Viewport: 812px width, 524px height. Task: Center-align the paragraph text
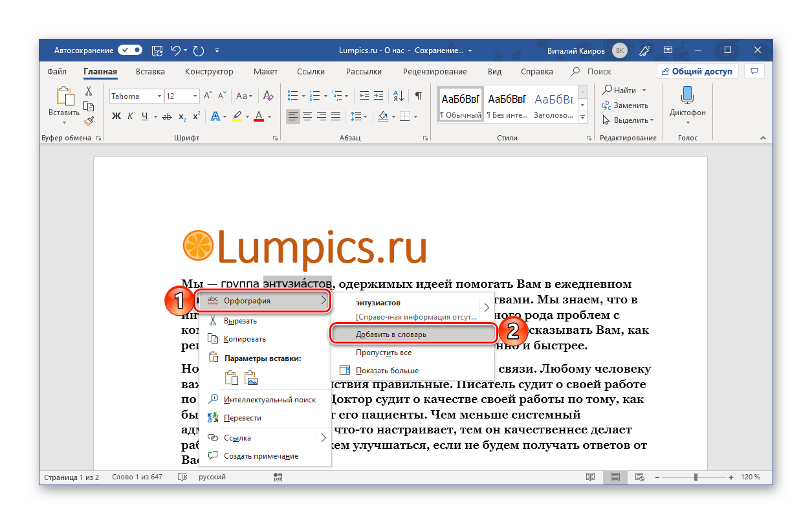click(x=307, y=116)
